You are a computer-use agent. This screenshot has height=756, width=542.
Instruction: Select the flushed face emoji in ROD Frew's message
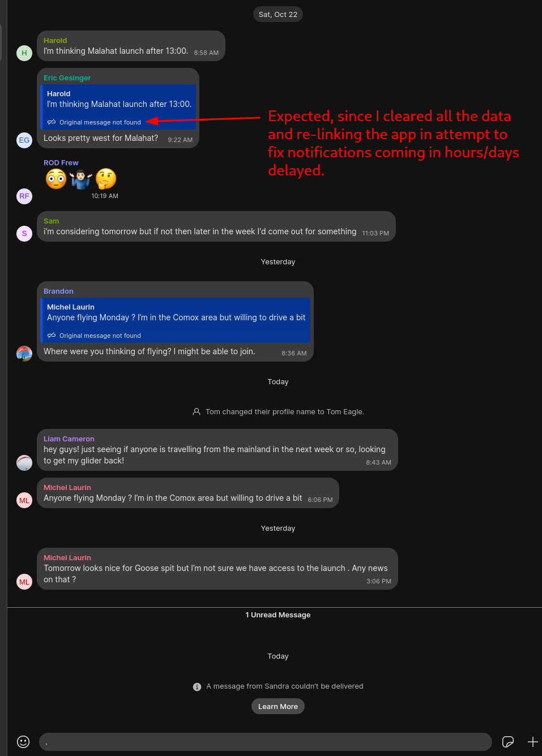tap(56, 179)
